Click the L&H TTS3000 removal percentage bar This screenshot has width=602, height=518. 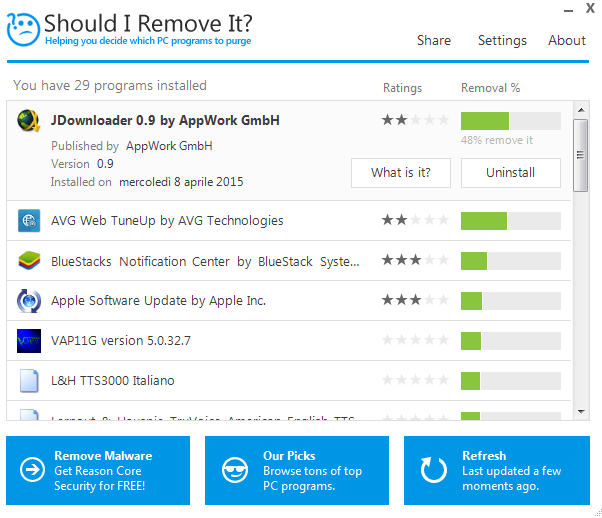pos(511,381)
